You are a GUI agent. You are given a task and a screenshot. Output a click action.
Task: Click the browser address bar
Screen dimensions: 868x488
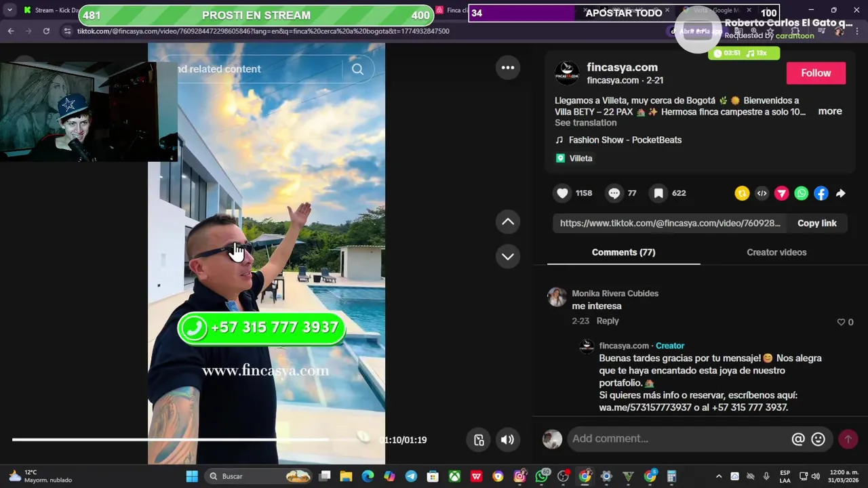click(x=366, y=31)
